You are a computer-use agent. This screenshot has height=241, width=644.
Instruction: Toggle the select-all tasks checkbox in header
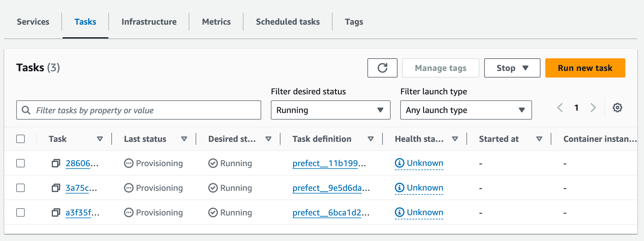tap(20, 139)
